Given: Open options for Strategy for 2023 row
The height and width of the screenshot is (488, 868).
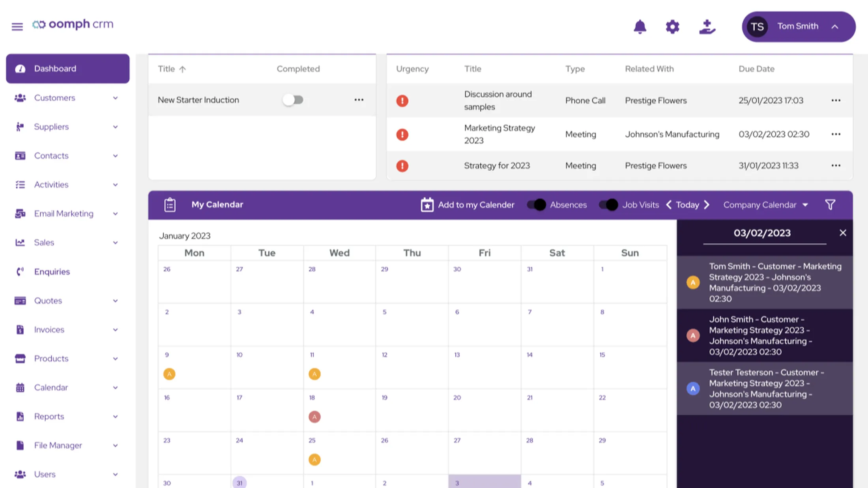Looking at the screenshot, I should [836, 166].
